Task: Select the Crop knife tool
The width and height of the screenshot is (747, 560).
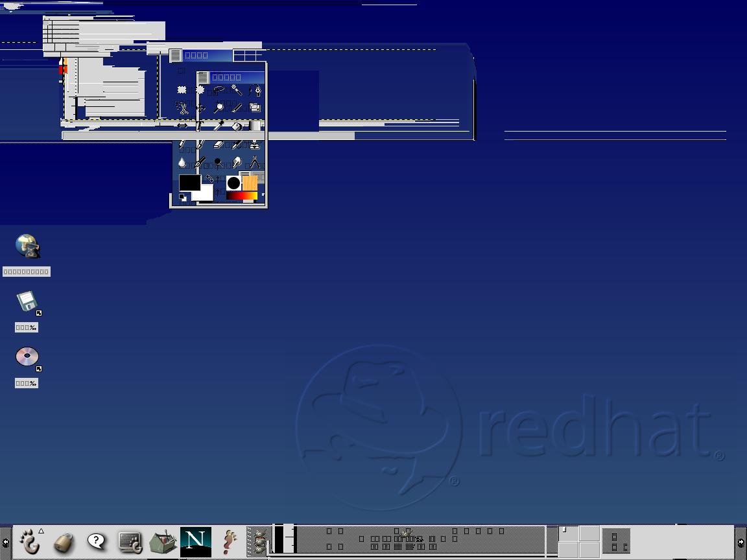Action: point(237,108)
